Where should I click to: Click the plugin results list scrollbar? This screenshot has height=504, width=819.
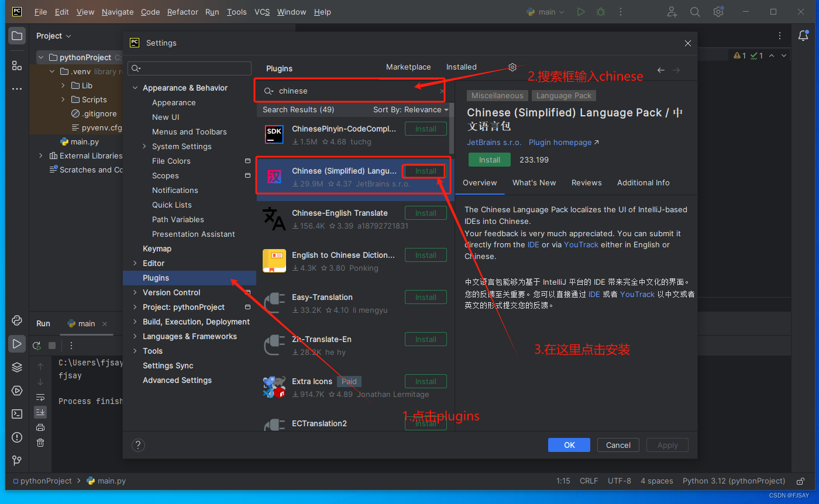pos(452,127)
